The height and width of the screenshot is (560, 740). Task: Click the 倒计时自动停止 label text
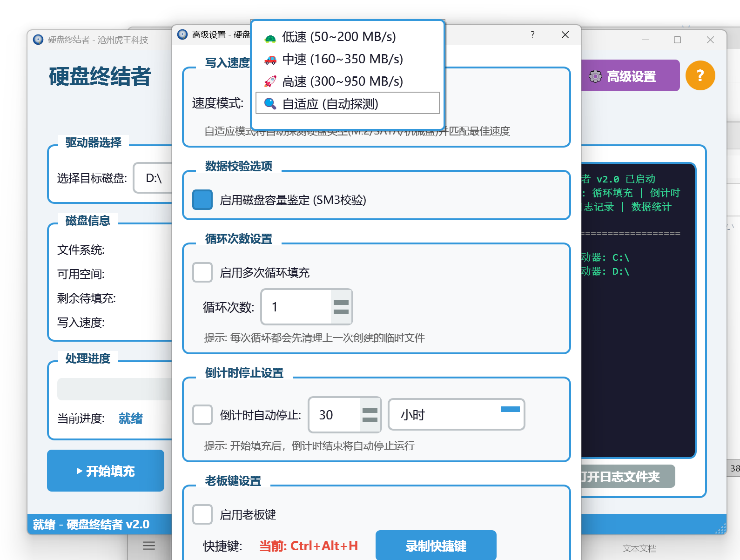pyautogui.click(x=261, y=415)
